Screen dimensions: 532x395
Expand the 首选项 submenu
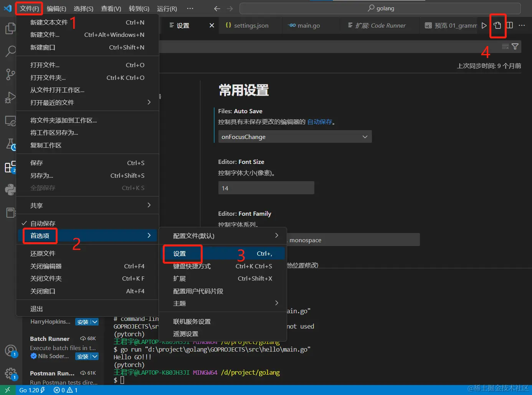point(88,236)
